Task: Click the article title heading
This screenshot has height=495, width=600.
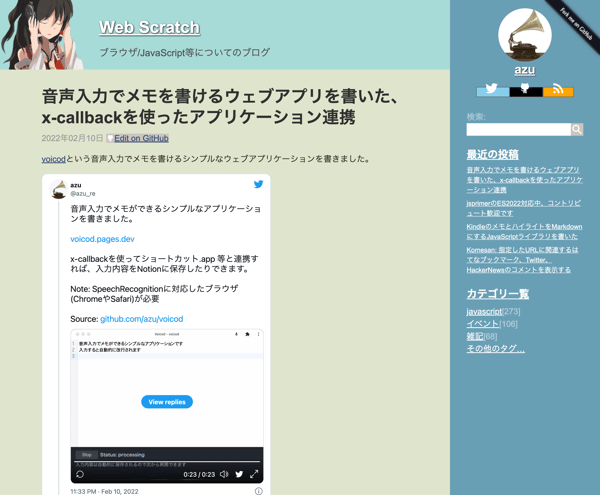Action: click(221, 107)
